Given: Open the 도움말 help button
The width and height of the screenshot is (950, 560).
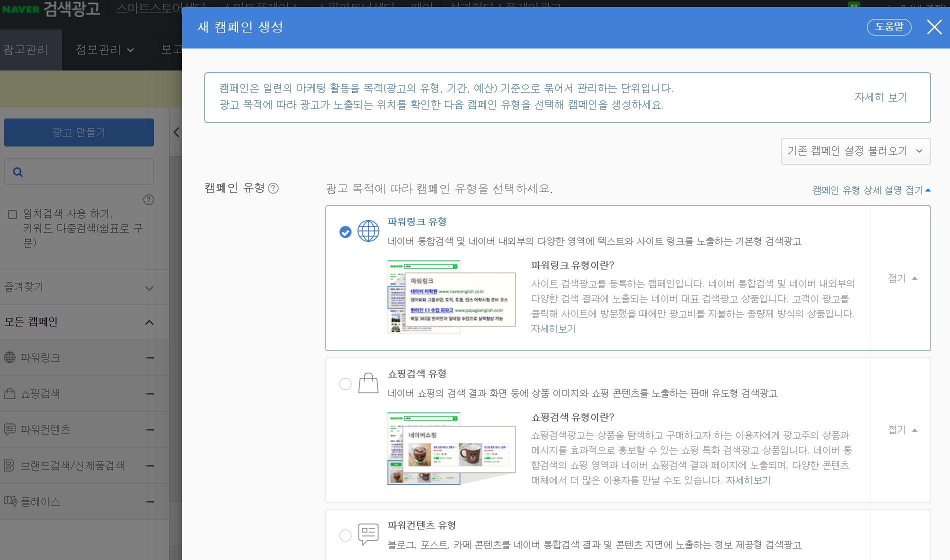Looking at the screenshot, I should (889, 27).
